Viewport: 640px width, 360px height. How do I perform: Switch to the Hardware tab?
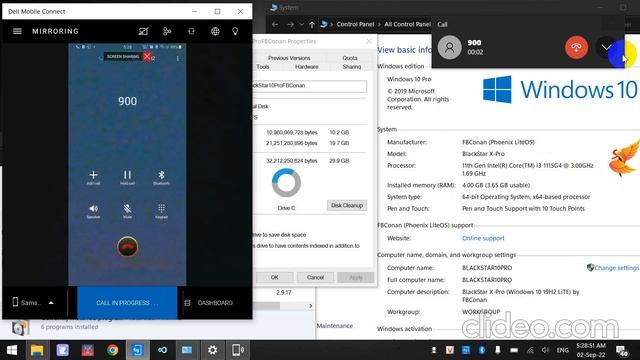pos(307,67)
